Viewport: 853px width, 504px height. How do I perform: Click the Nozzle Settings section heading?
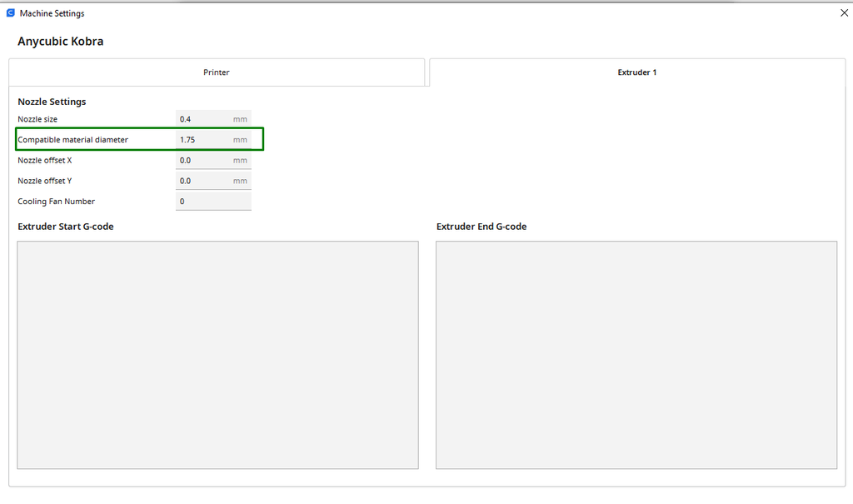pyautogui.click(x=52, y=102)
